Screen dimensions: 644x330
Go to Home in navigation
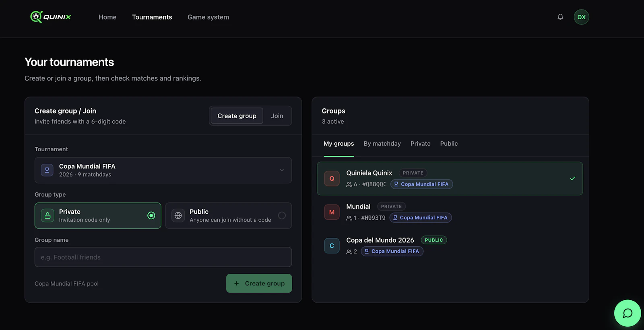point(107,17)
